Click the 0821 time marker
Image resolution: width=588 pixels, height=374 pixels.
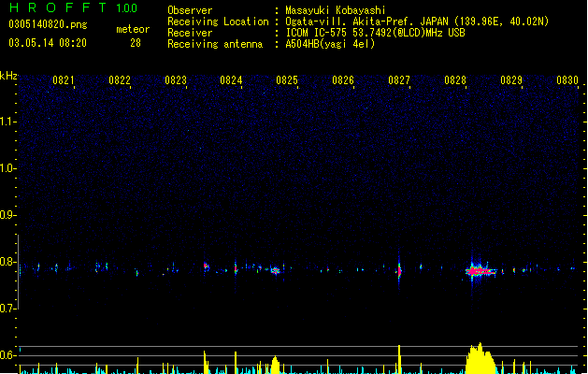tap(63, 80)
